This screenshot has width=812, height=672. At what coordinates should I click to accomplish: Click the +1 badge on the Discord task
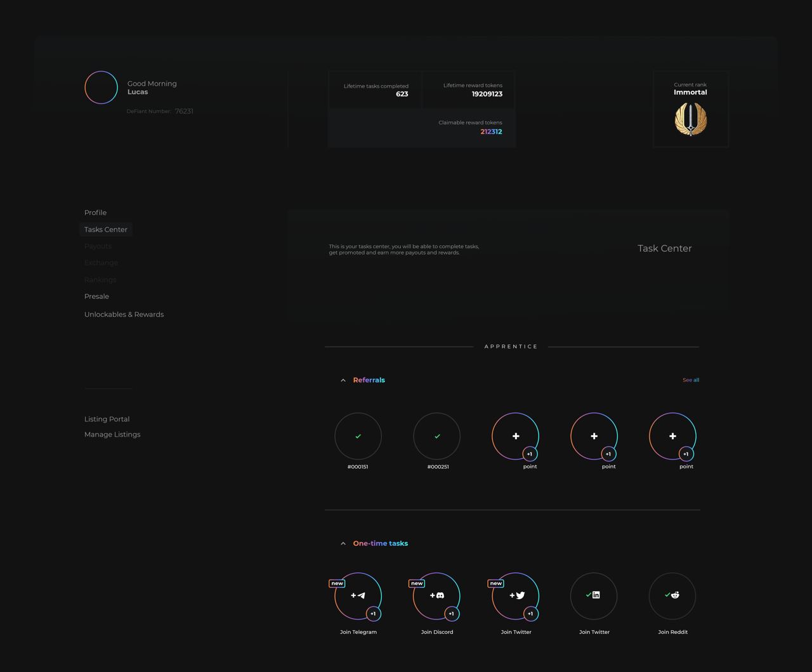452,614
